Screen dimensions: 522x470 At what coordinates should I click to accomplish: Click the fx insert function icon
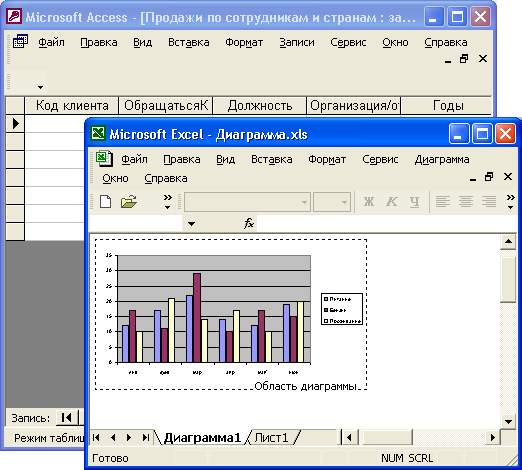[249, 223]
